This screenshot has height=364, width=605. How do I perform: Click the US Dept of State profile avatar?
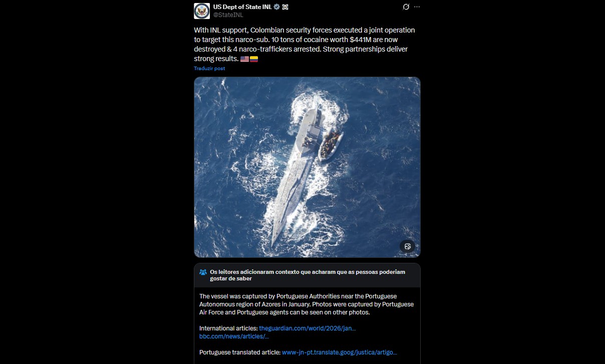202,11
